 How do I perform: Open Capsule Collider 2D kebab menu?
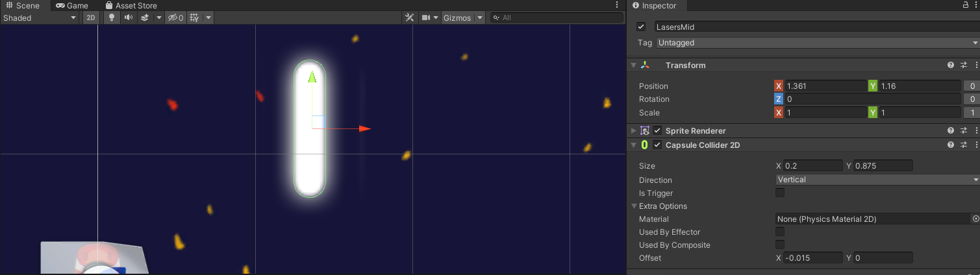coord(976,145)
